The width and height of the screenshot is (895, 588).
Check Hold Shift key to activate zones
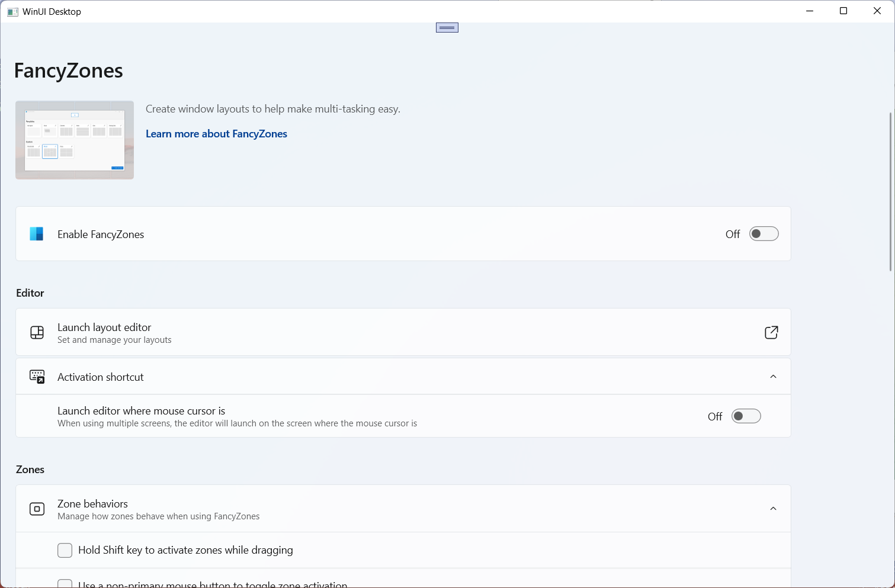click(x=65, y=551)
